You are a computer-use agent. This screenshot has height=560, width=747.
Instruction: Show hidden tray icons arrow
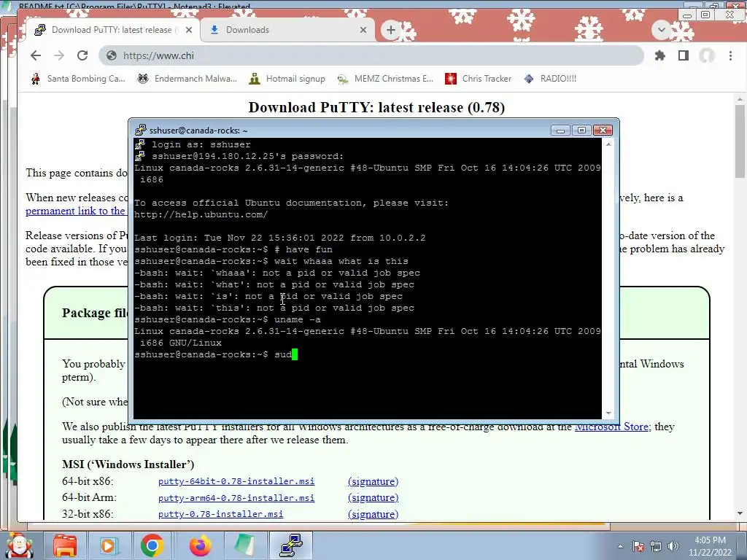620,546
